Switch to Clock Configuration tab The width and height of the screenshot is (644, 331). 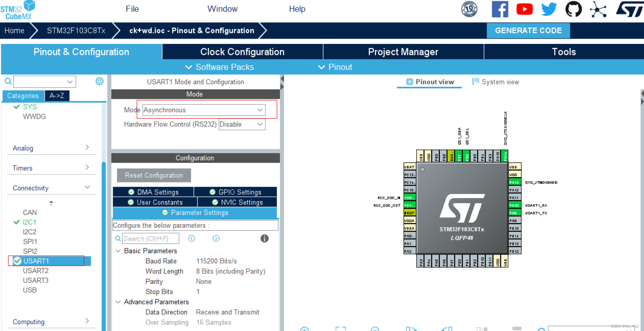pyautogui.click(x=242, y=52)
